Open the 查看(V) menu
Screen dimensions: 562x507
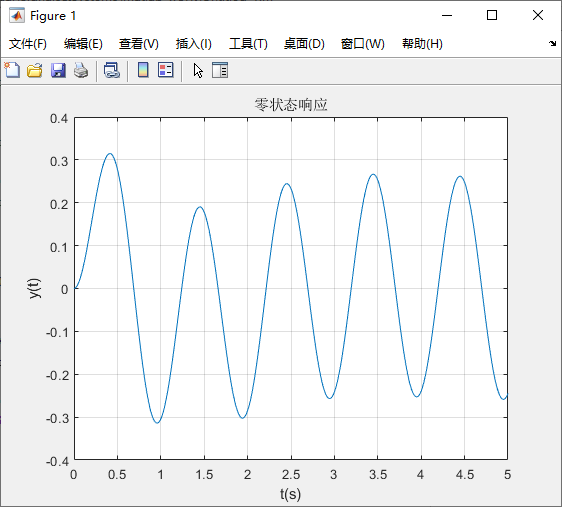tap(139, 44)
